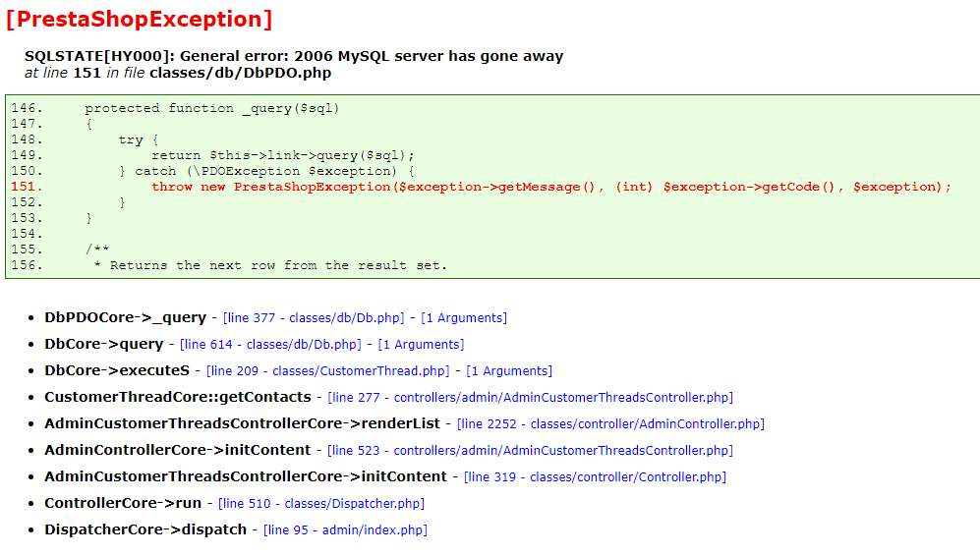
Task: Click DbCore->executeS trace entry name
Action: 117,370
